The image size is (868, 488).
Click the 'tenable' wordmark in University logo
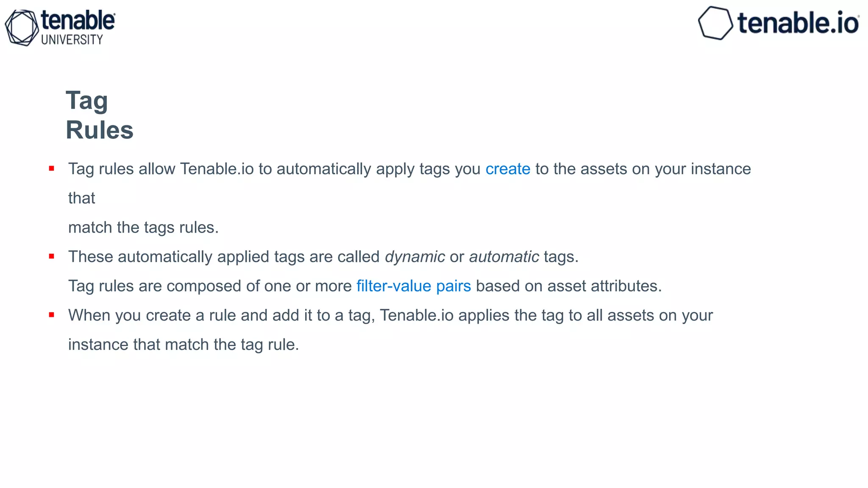pos(78,20)
